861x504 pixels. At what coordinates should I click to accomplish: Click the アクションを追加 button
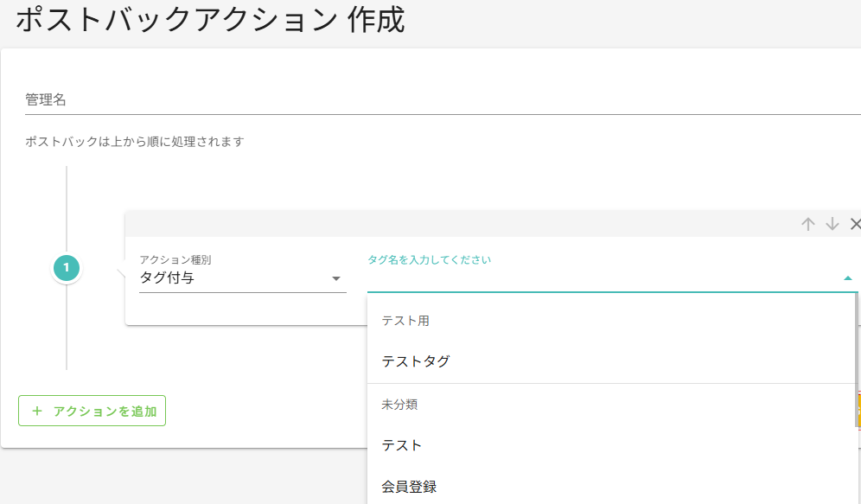(x=92, y=411)
